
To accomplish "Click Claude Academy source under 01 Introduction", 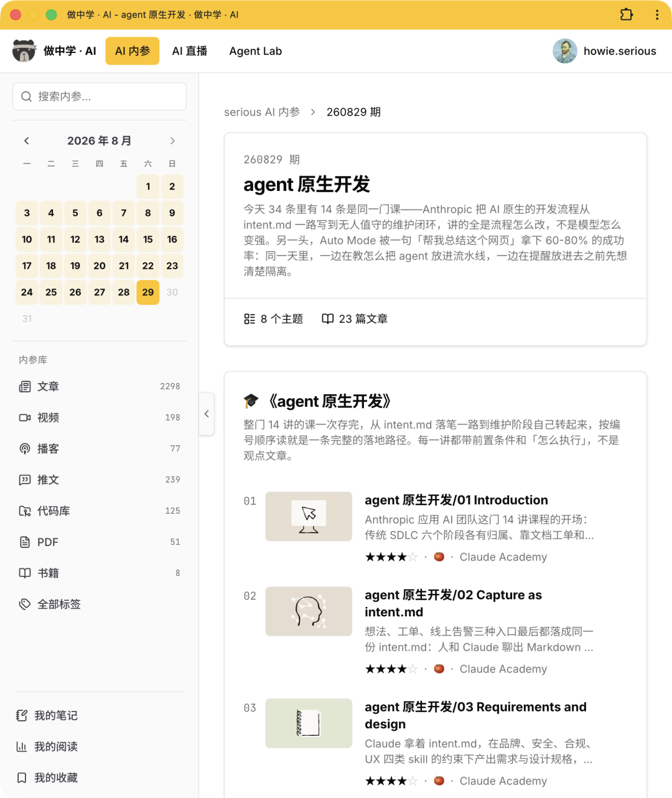I will [x=503, y=557].
